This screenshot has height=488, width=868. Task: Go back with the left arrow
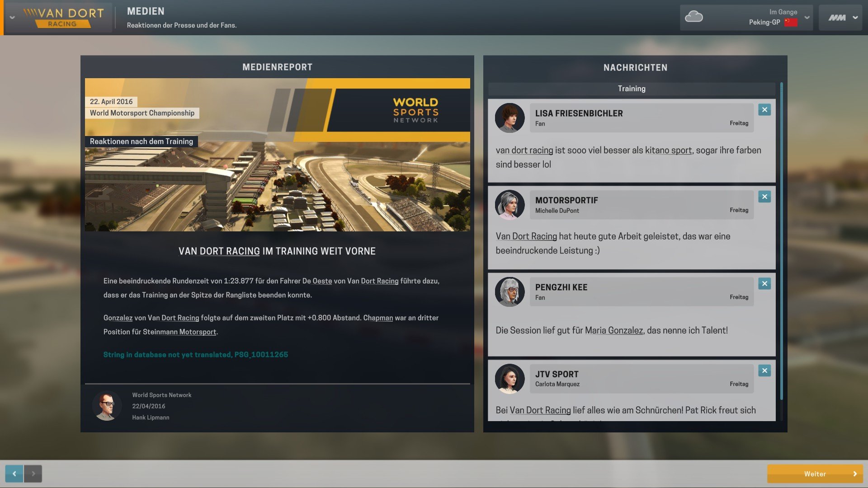pos(14,474)
